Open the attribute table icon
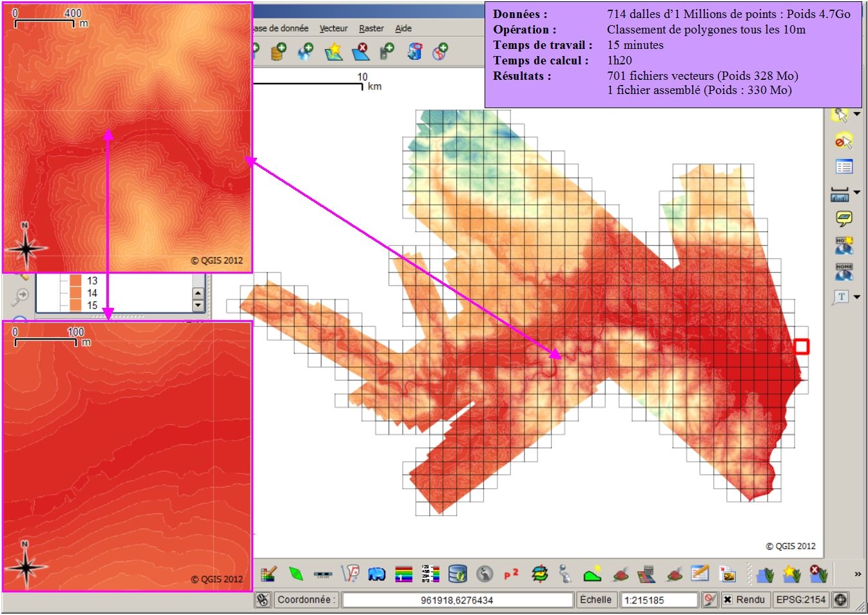This screenshot has height=615, width=868. [844, 167]
